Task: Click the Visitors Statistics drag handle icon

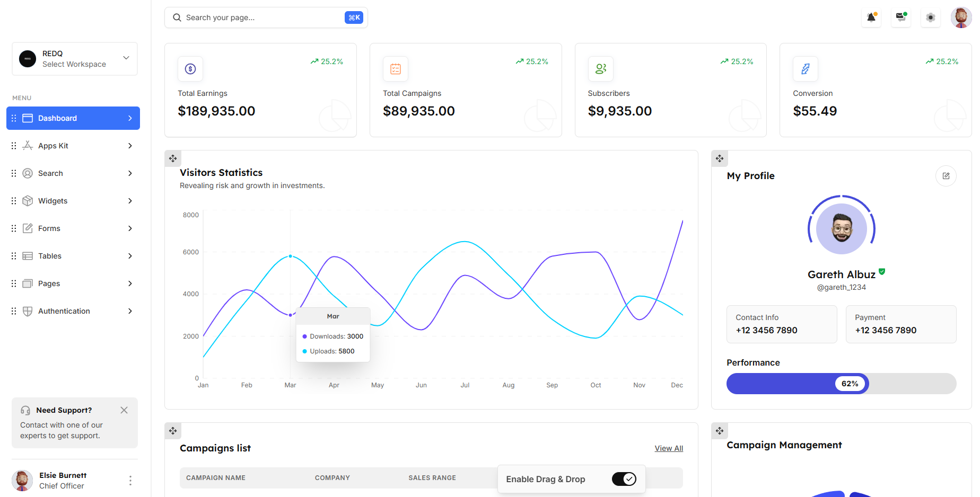Action: point(173,158)
